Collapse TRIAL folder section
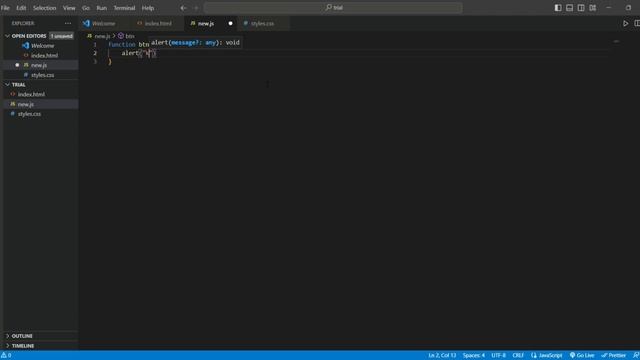Viewport: 640px width, 360px height. click(7, 84)
